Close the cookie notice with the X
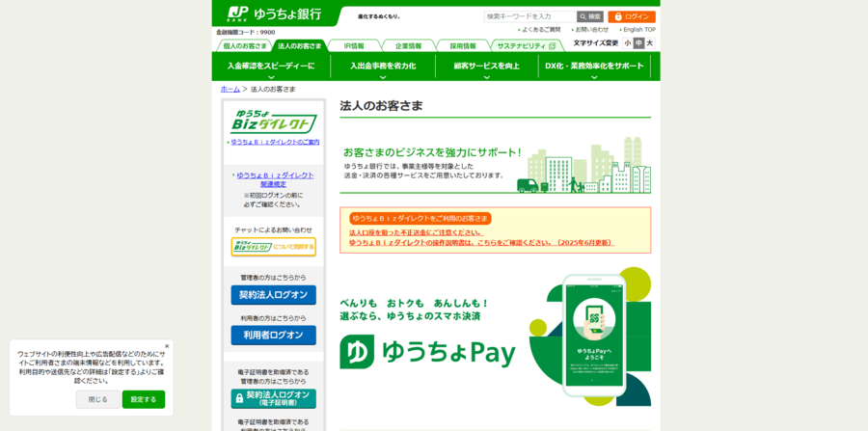The image size is (868, 431). [x=166, y=346]
